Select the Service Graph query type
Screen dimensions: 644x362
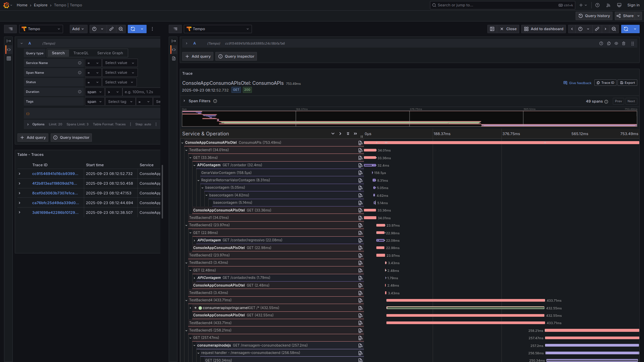pyautogui.click(x=110, y=53)
